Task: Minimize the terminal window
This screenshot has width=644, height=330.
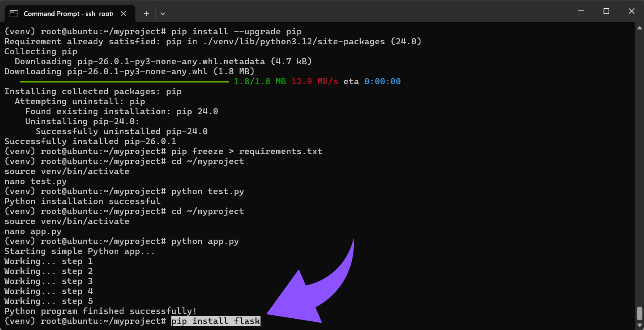Action: tap(581, 11)
